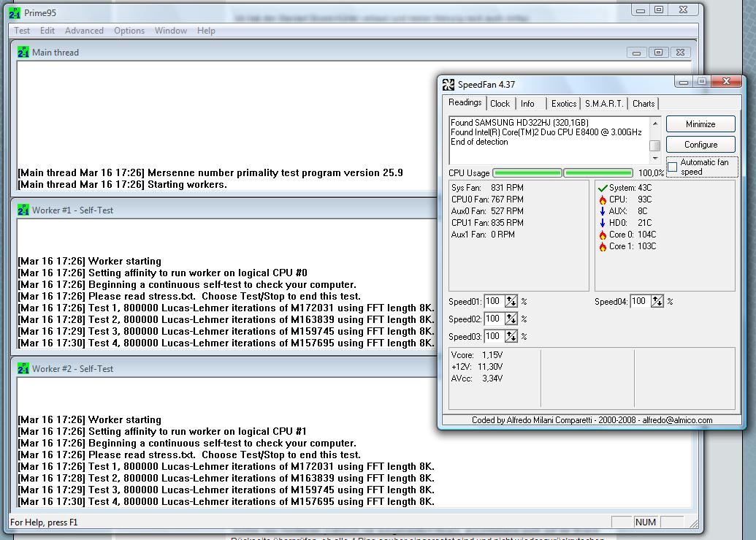The width and height of the screenshot is (756, 540).
Task: Click the Speed04 percentage input field
Action: coord(641,301)
